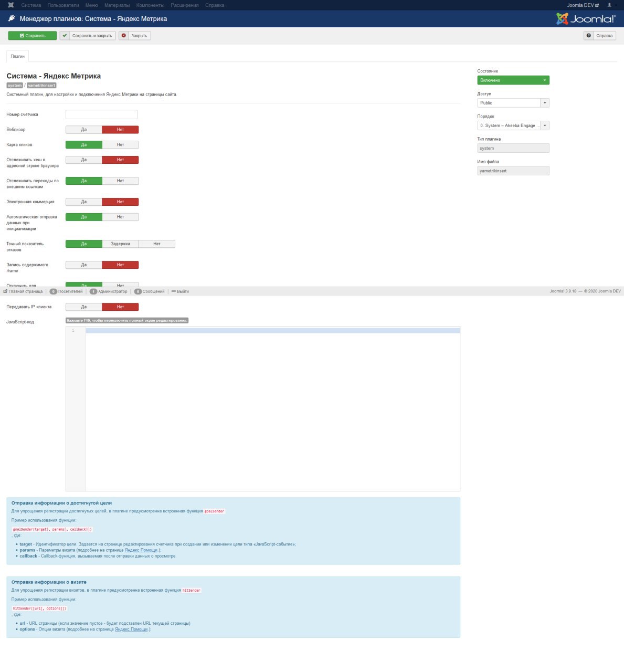Open the Пользователи menu

click(x=63, y=5)
